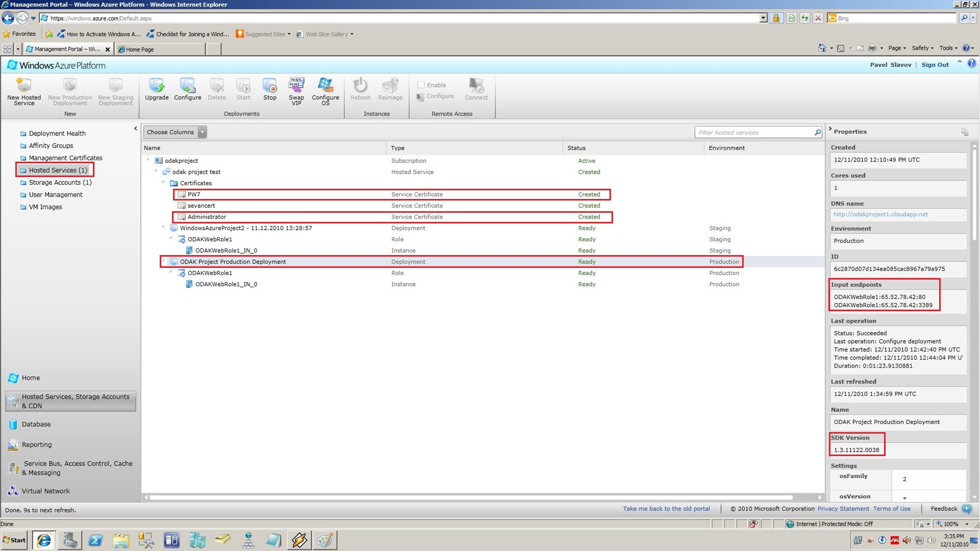Select VM Images in navigation
Screen dimensions: 980x551
pos(45,207)
